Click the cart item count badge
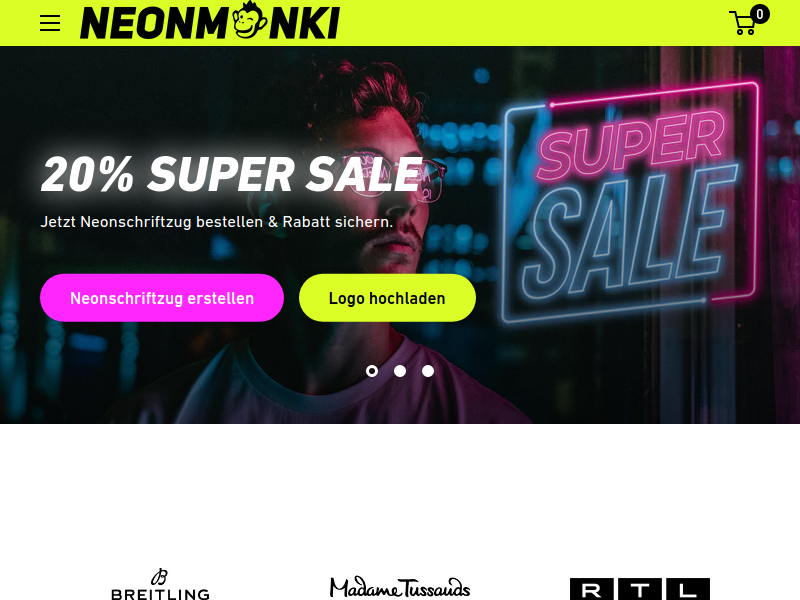Image resolution: width=800 pixels, height=600 pixels. [760, 14]
